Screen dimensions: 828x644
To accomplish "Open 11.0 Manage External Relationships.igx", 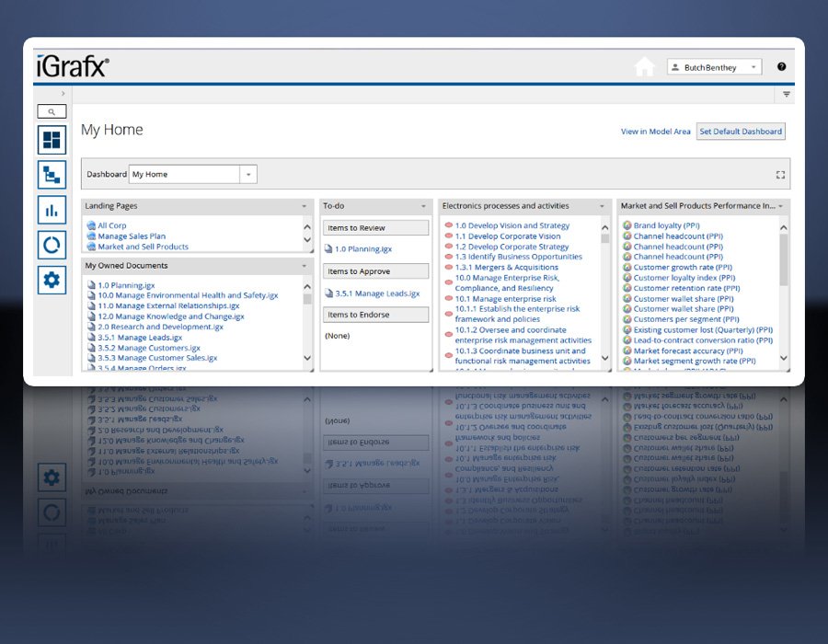I will tap(168, 305).
